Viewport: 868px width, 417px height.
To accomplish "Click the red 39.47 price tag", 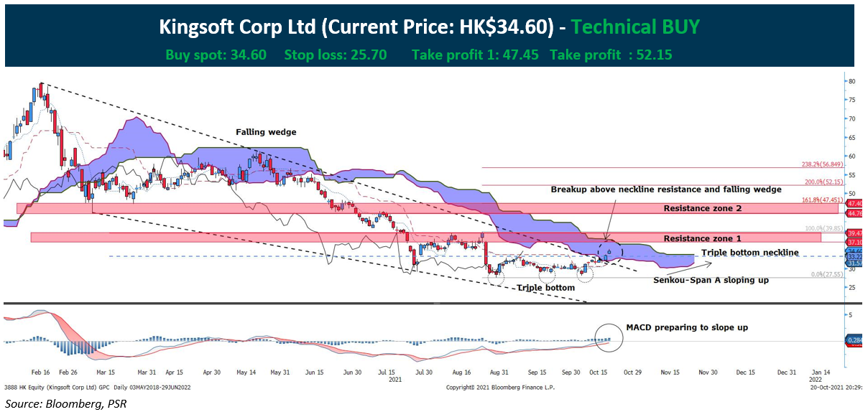I will tap(855, 233).
